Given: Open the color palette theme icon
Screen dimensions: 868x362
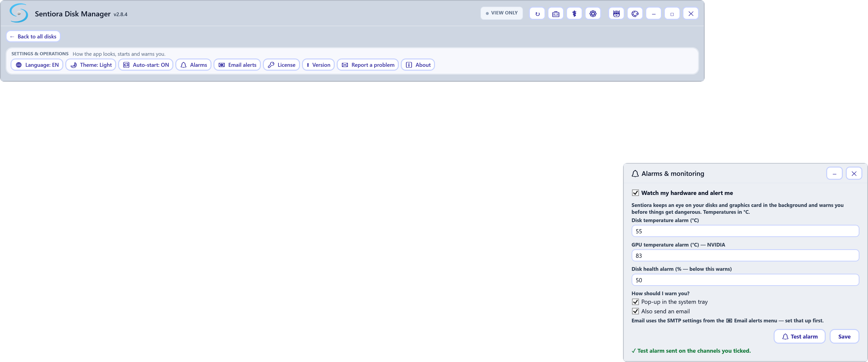Looking at the screenshot, I should (x=635, y=14).
